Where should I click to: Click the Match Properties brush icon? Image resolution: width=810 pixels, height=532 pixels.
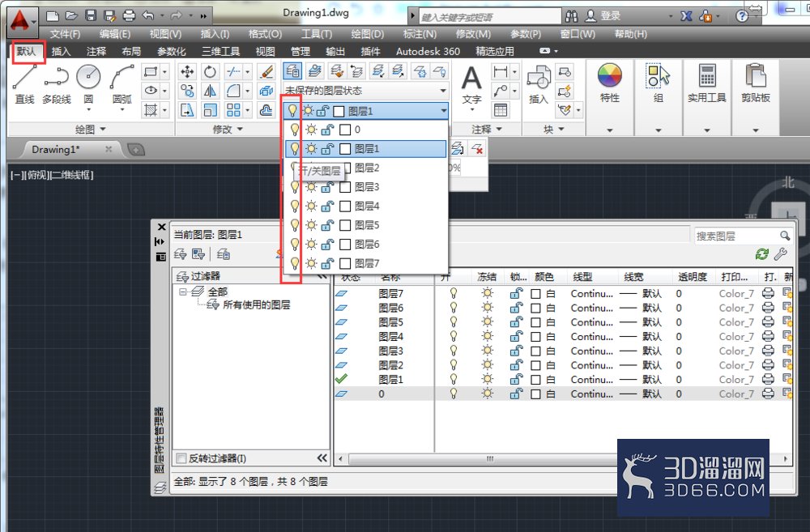(266, 71)
